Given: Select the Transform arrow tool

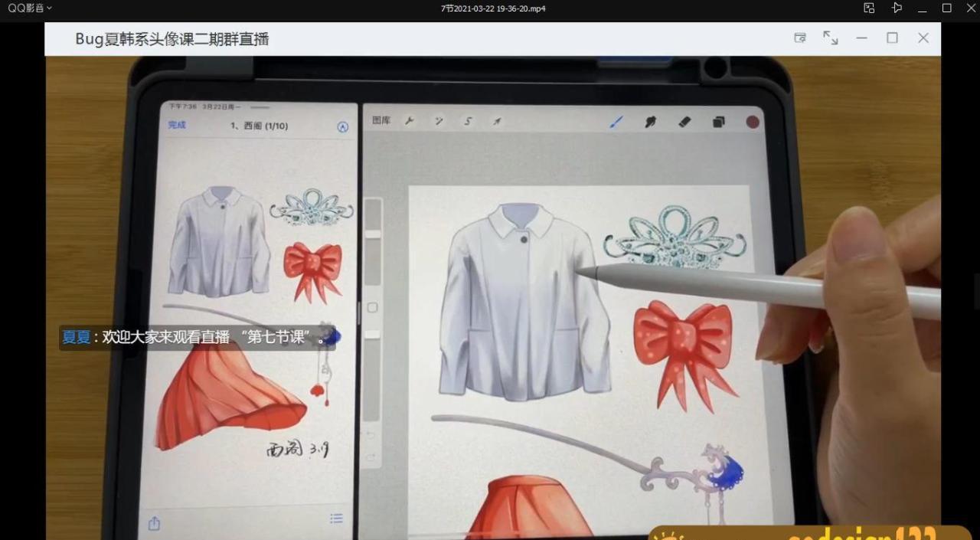Looking at the screenshot, I should point(497,120).
